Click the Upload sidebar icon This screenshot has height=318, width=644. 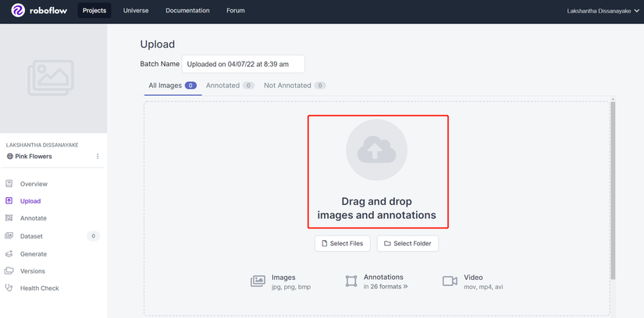(9, 201)
